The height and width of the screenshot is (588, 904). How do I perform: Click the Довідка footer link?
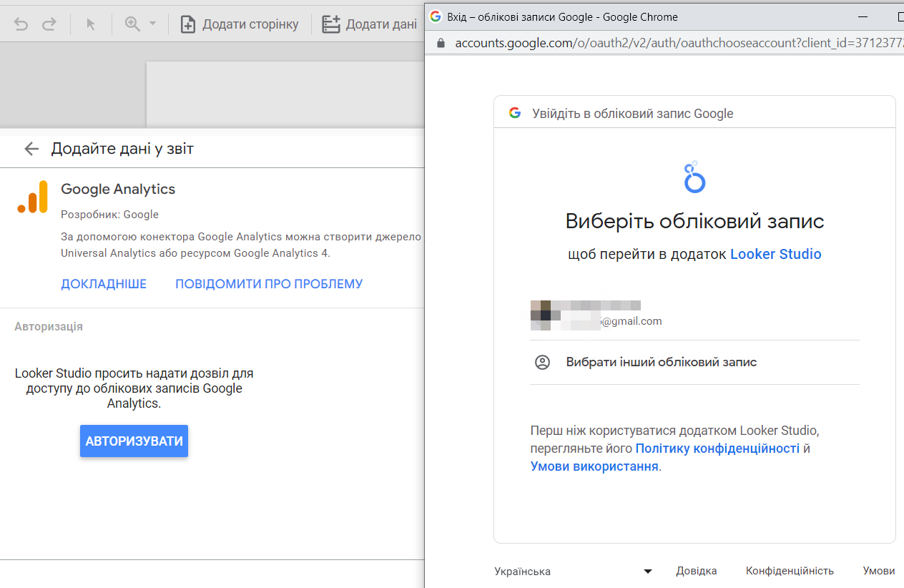(696, 571)
